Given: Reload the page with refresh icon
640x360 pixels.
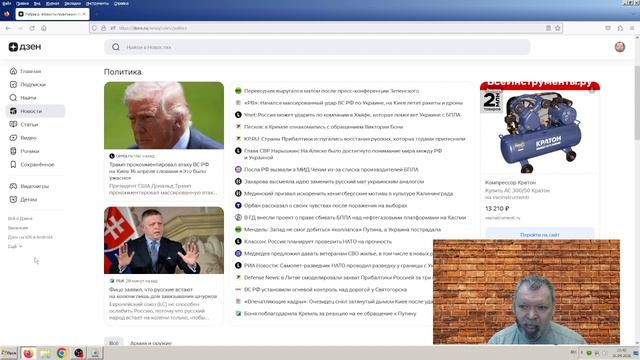Looking at the screenshot, I should (32, 28).
